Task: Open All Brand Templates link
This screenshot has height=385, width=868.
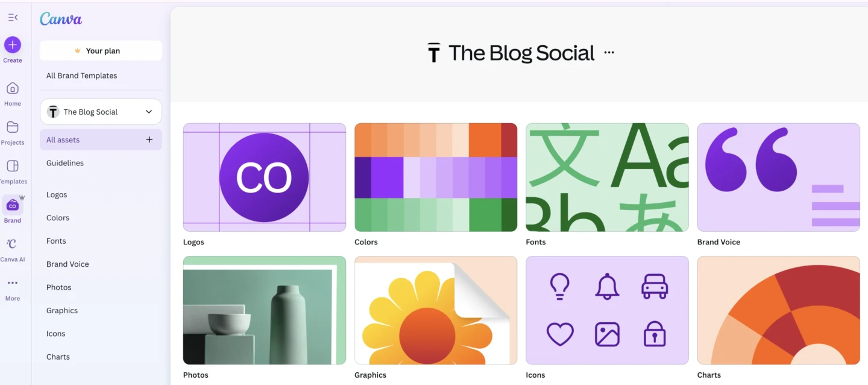Action: coord(82,75)
